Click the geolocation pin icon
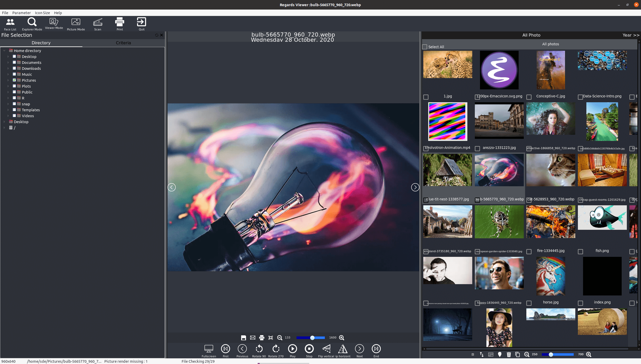Viewport: 641px width, 364px height. pos(500,354)
